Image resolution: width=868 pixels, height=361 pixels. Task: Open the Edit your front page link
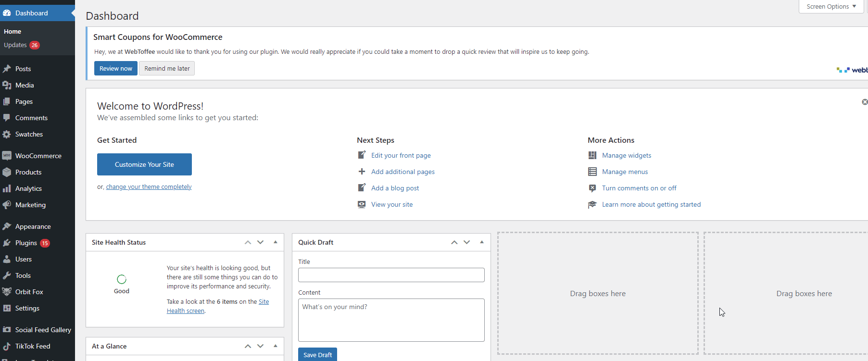(x=401, y=155)
